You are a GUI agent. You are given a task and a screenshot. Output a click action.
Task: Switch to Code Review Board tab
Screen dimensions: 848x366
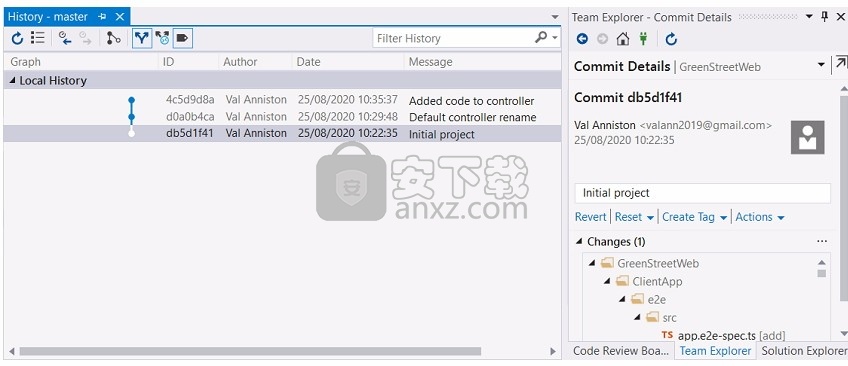click(621, 350)
